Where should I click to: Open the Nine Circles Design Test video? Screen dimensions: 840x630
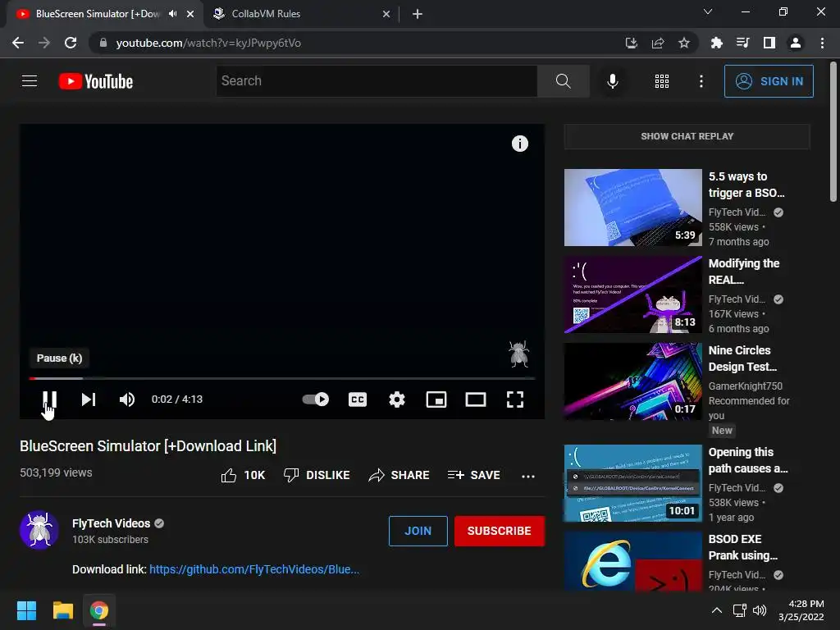(632, 381)
